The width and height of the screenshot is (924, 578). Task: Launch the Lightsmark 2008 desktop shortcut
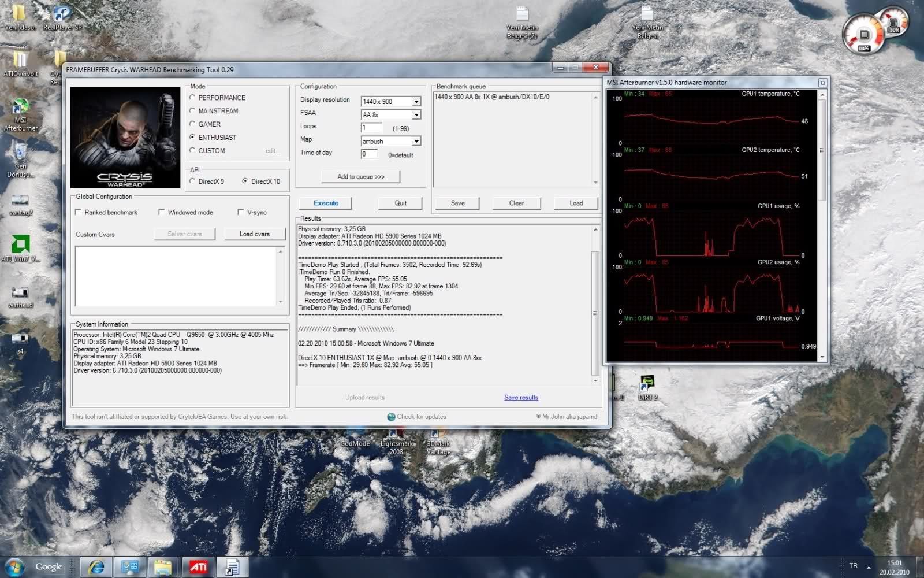pos(396,442)
